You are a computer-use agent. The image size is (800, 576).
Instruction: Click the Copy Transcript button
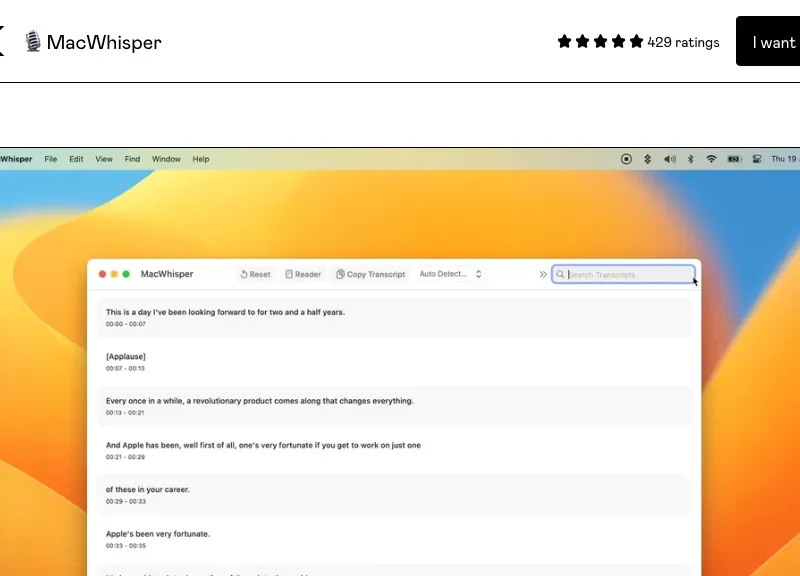click(370, 274)
